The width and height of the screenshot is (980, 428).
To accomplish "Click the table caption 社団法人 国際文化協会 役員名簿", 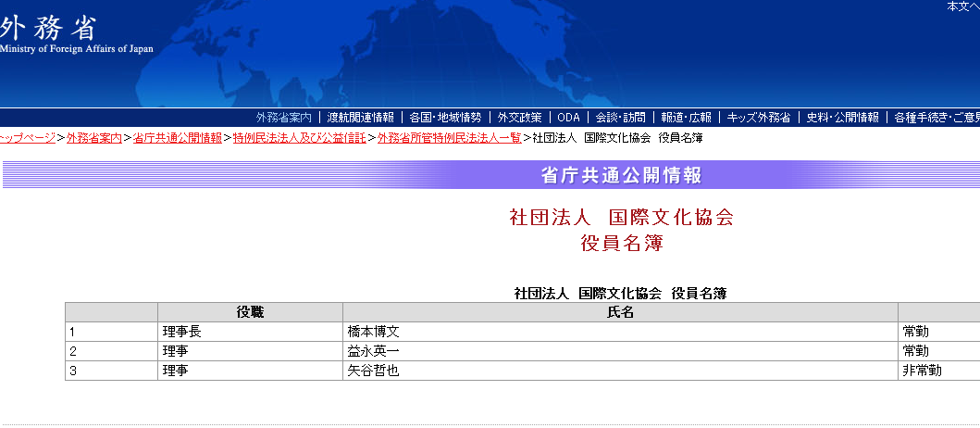I will pyautogui.click(x=620, y=294).
